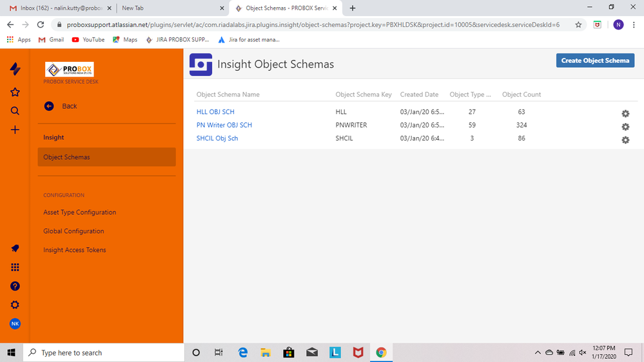Image resolution: width=644 pixels, height=362 pixels.
Task: Open Task View on taskbar
Action: [219, 352]
